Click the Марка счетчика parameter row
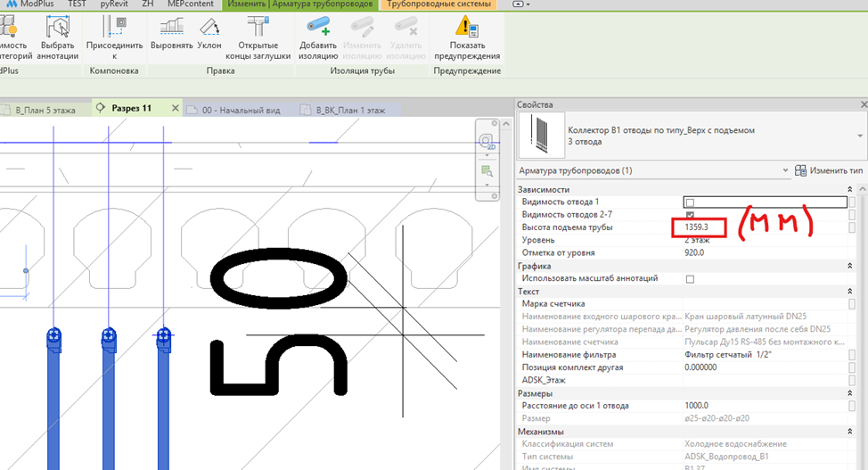 (685, 304)
